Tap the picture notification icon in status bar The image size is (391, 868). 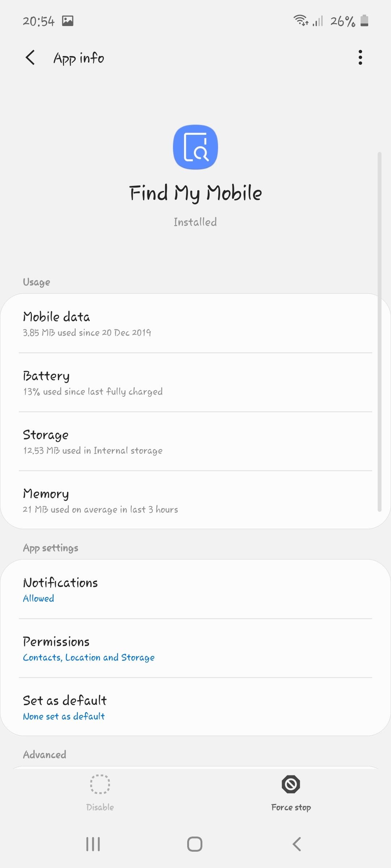(68, 21)
